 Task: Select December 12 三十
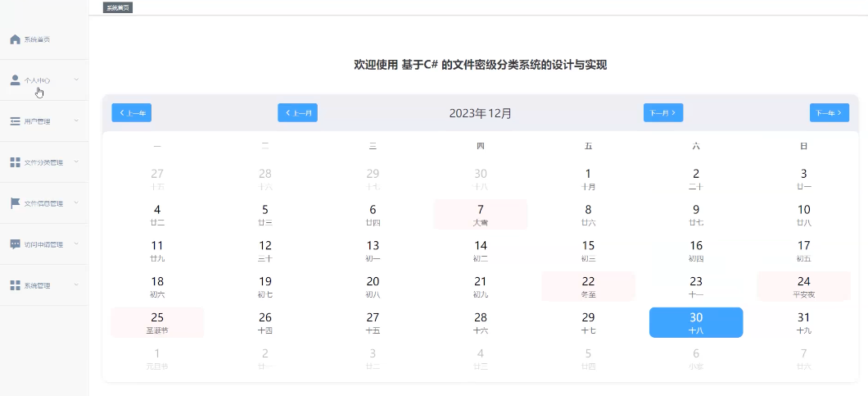(x=265, y=250)
